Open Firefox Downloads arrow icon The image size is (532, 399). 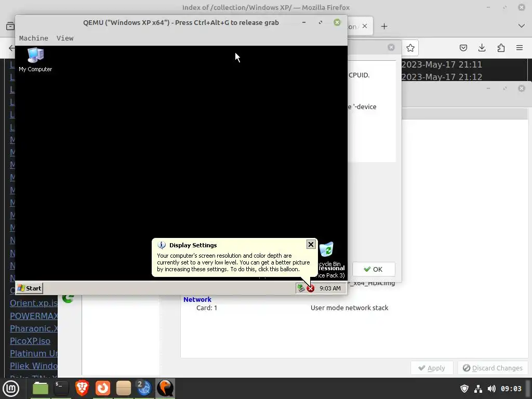[x=482, y=48]
